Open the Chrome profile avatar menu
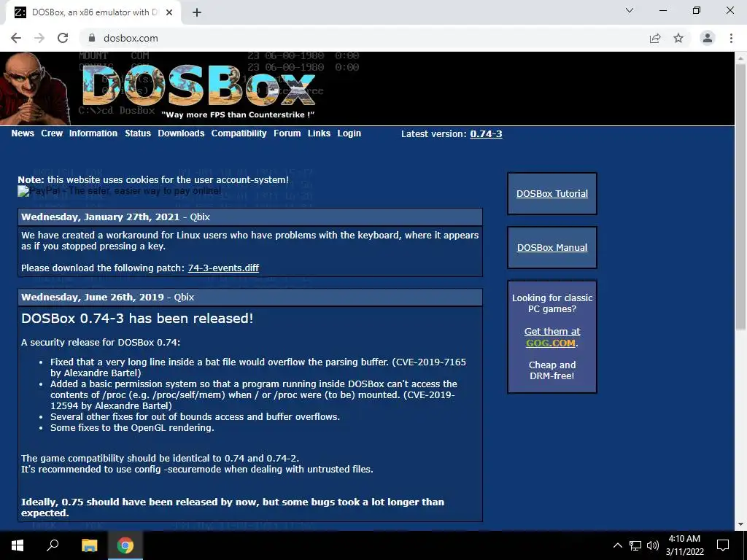 click(708, 38)
